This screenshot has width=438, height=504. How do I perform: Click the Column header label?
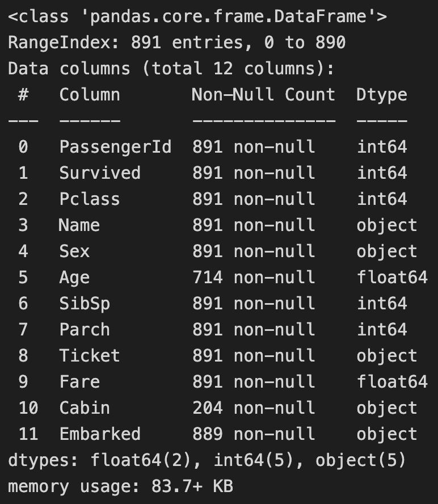coord(90,95)
